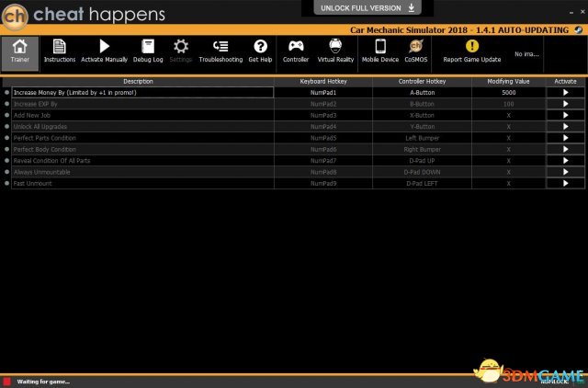This screenshot has width=588, height=388.
Task: Click the Activate column header
Action: pos(566,82)
